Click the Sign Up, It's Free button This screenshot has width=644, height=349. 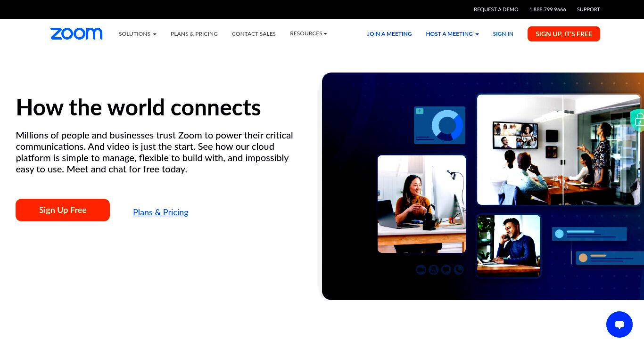(564, 34)
